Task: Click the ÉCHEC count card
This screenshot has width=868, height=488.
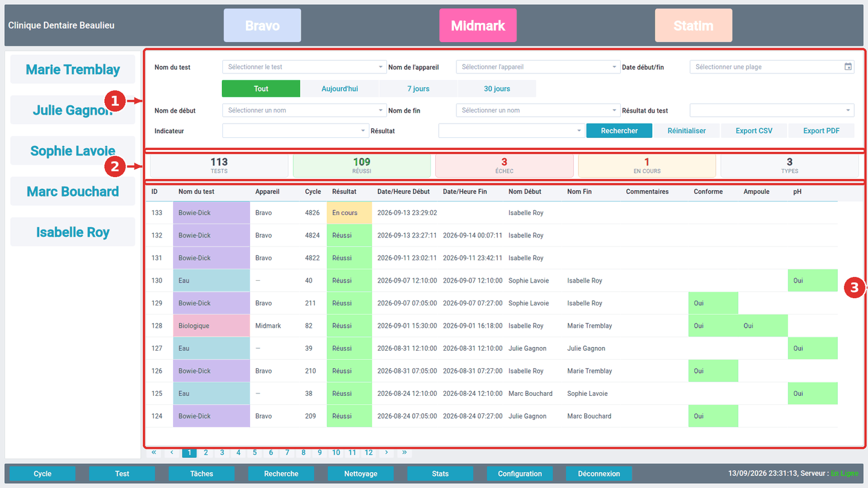Action: [505, 166]
